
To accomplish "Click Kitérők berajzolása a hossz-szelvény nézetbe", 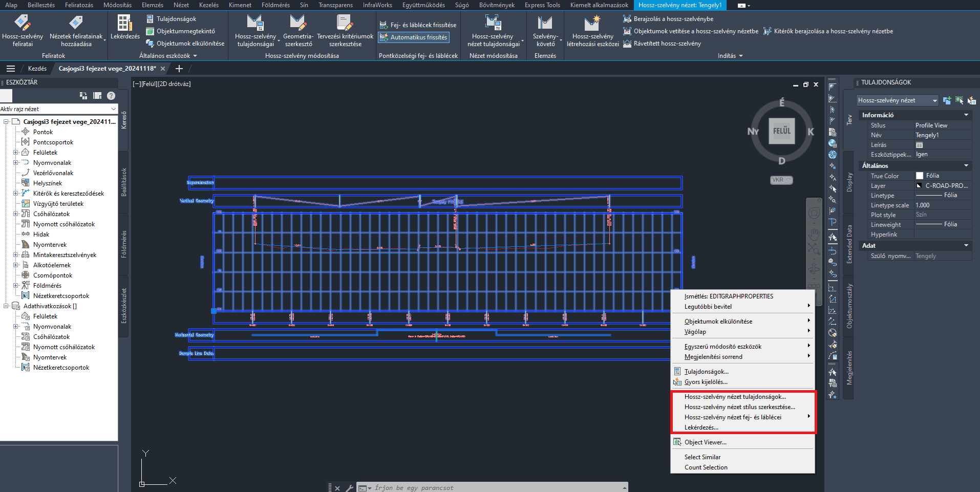I will coord(828,31).
